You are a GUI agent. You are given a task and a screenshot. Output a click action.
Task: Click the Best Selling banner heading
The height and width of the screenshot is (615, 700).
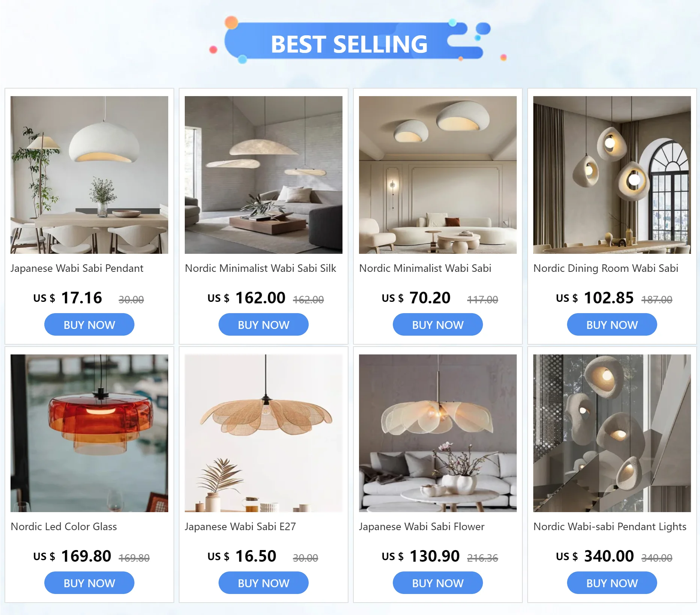(349, 44)
